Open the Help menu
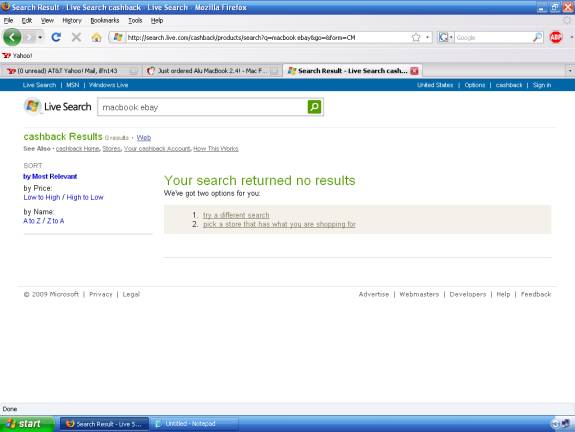 pyautogui.click(x=157, y=21)
